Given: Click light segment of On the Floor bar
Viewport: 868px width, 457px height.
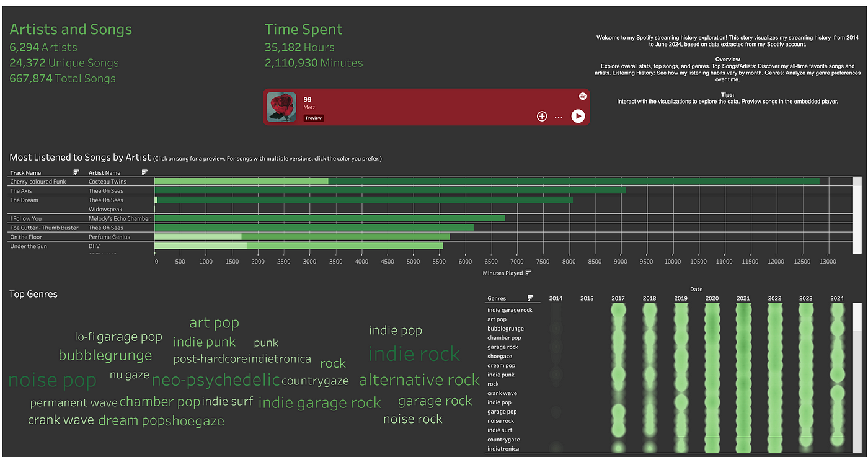Looking at the screenshot, I should 198,237.
